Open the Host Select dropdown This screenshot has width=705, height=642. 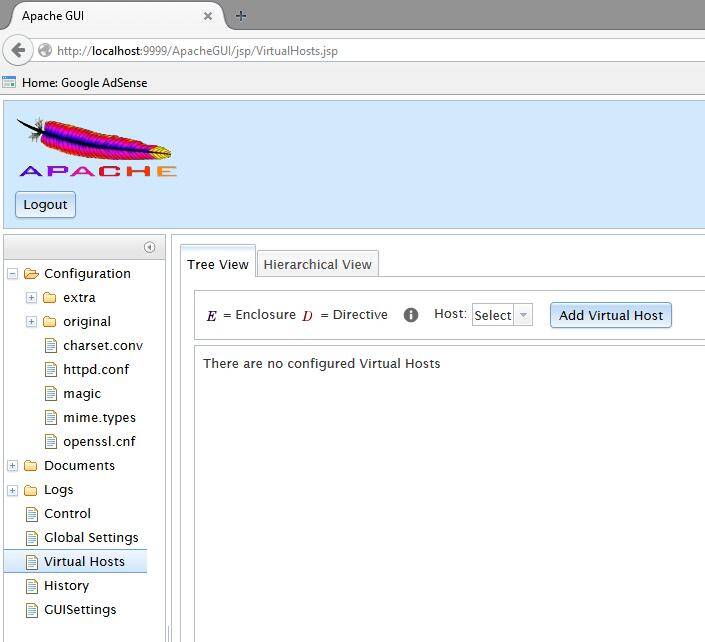point(502,315)
